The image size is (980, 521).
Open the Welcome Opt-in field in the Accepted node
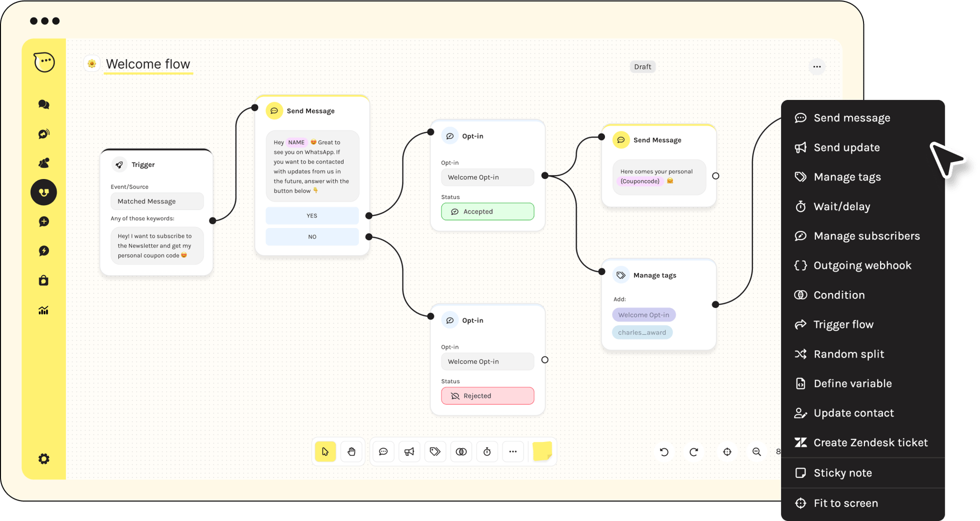coord(487,177)
